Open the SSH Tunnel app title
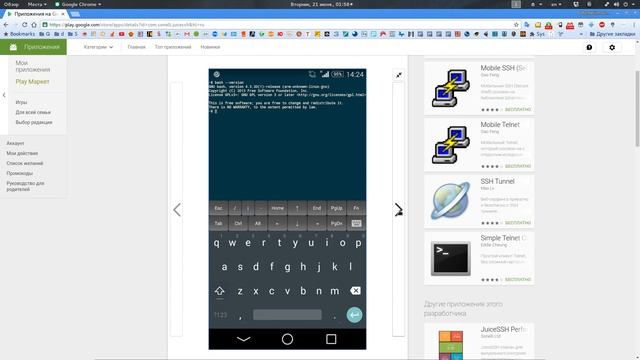This screenshot has width=640, height=360. tap(497, 181)
